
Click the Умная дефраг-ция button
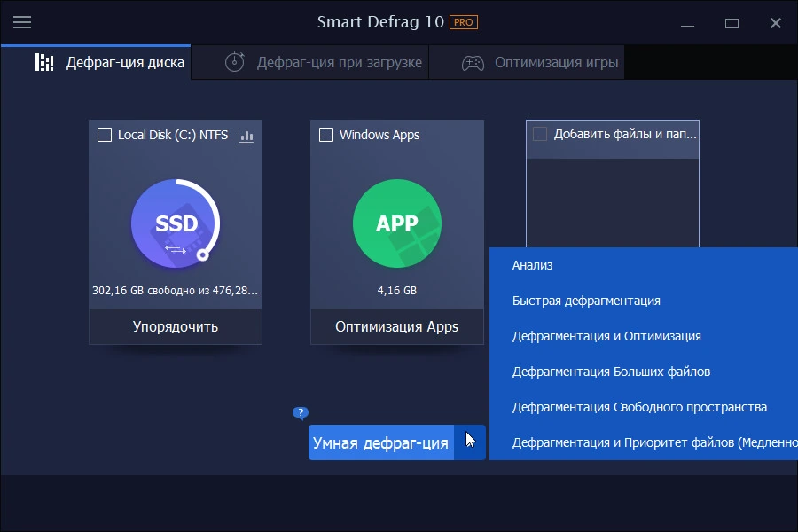pyautogui.click(x=380, y=442)
